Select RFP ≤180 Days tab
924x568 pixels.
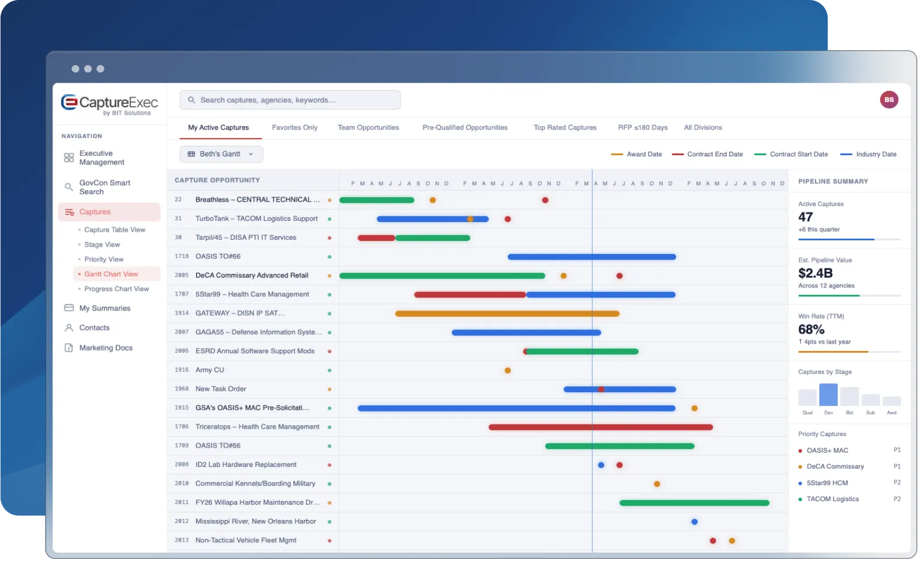643,128
